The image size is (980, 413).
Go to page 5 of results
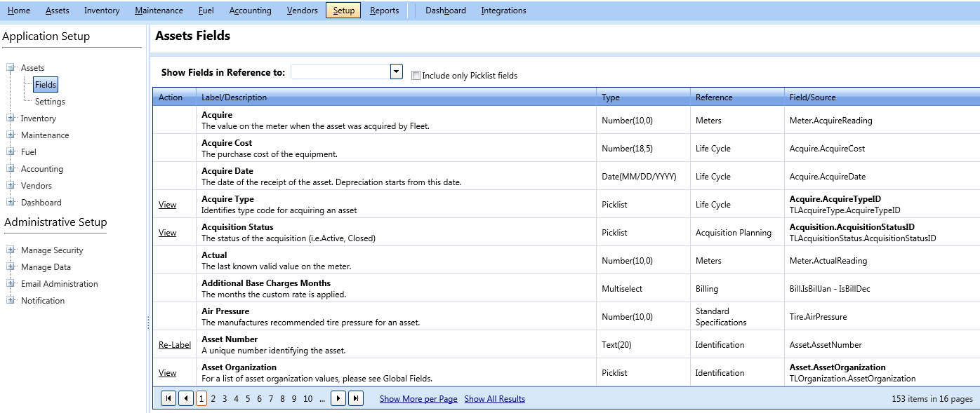[248, 399]
